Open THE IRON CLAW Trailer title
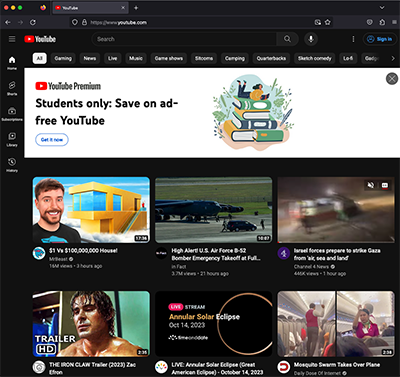 (x=93, y=368)
